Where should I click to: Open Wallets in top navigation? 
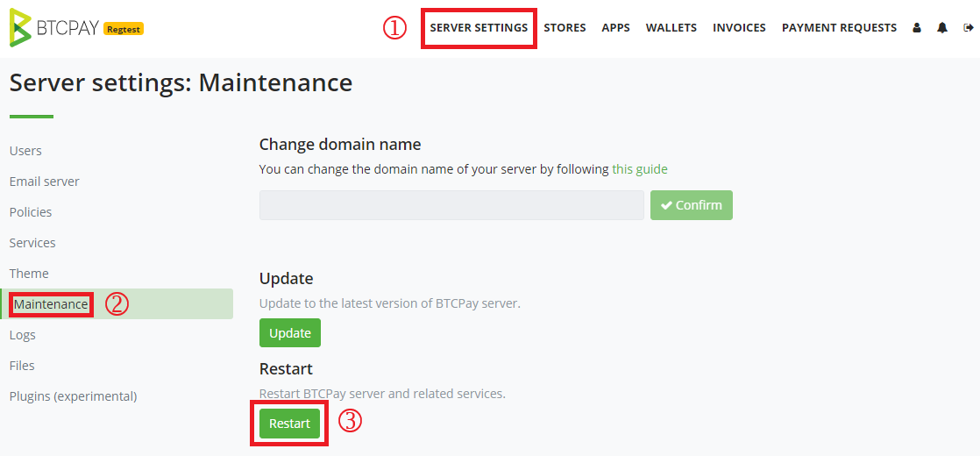coord(671,27)
